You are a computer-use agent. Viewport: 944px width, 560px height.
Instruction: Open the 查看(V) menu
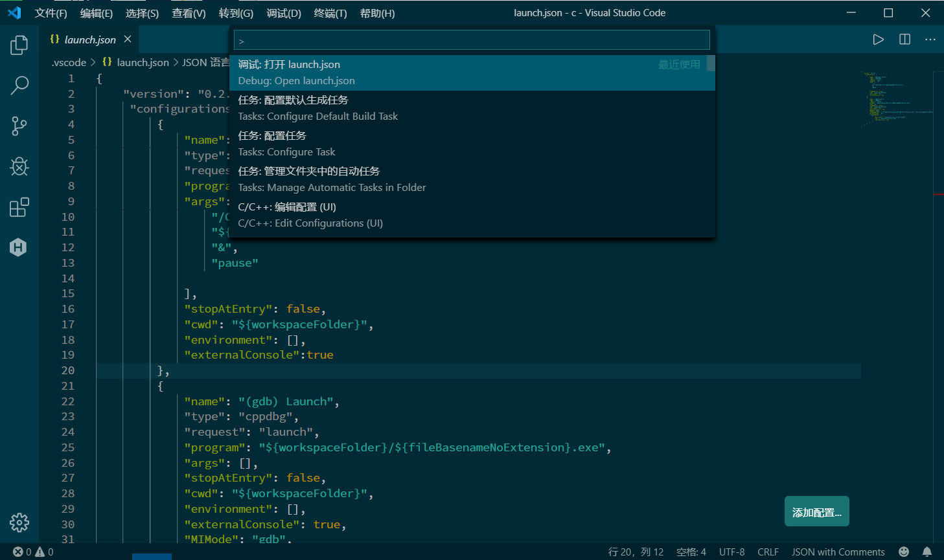pyautogui.click(x=189, y=13)
